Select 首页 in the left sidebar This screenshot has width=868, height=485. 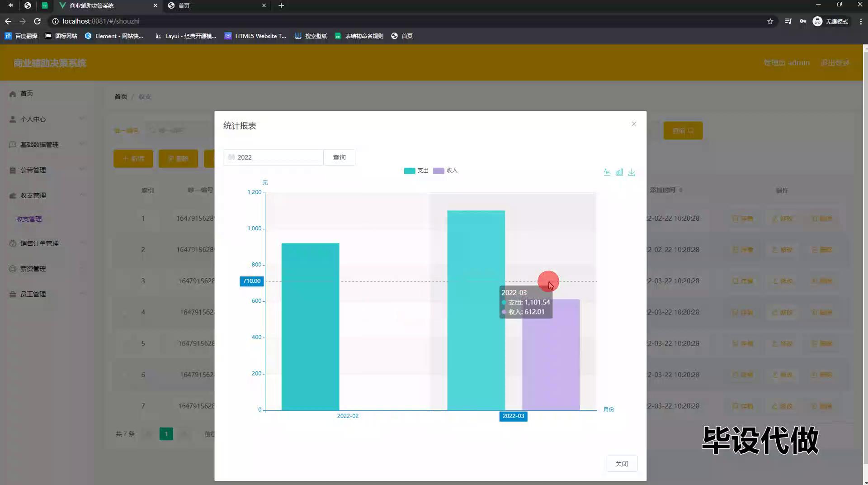[x=26, y=93]
